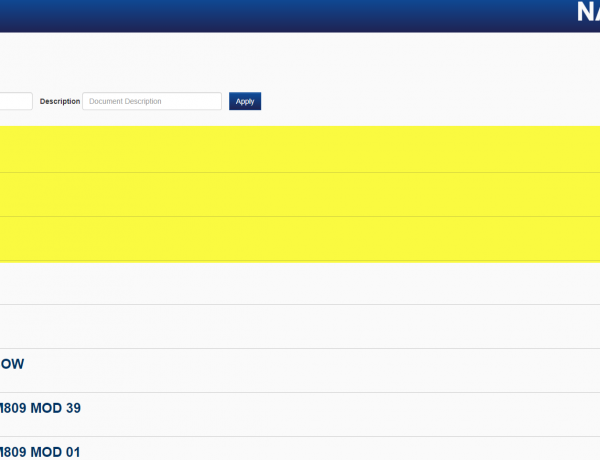Select the top yellow highlighted row
This screenshot has width=600, height=460.
(x=300, y=149)
